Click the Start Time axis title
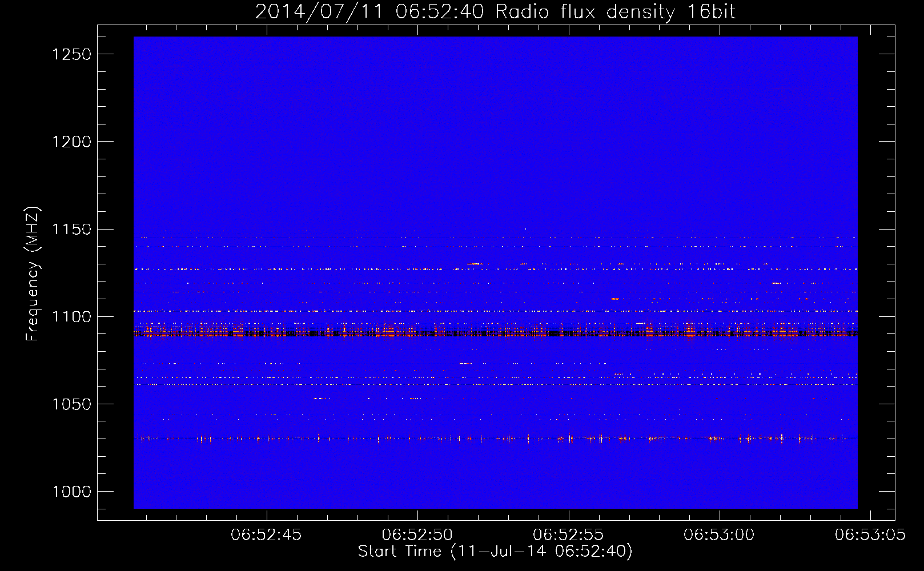The height and width of the screenshot is (571, 924). pyautogui.click(x=495, y=552)
